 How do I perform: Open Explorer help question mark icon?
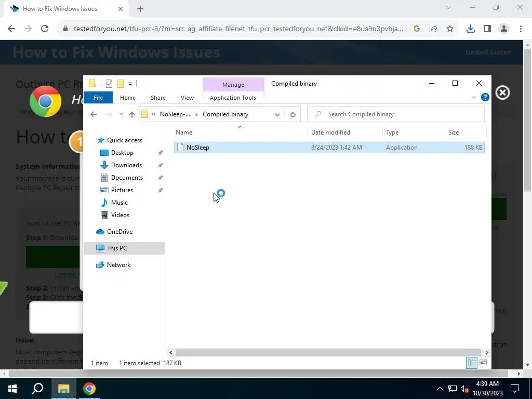point(485,97)
